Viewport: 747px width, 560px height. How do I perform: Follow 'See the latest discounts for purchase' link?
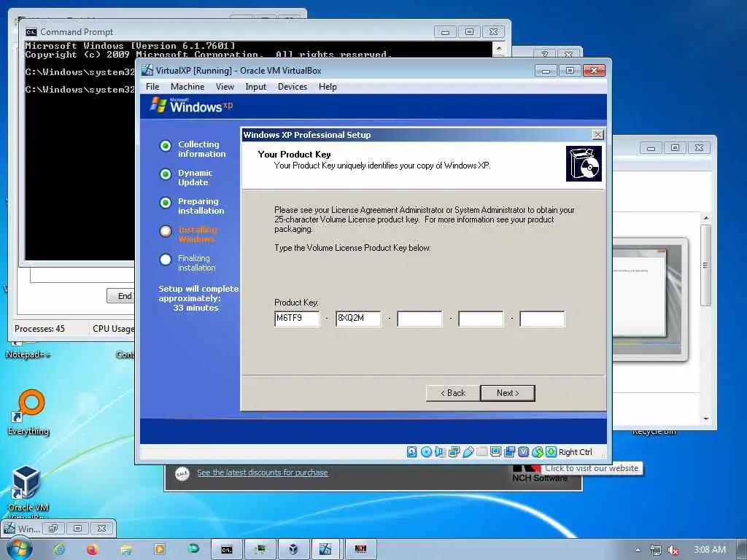click(x=263, y=472)
